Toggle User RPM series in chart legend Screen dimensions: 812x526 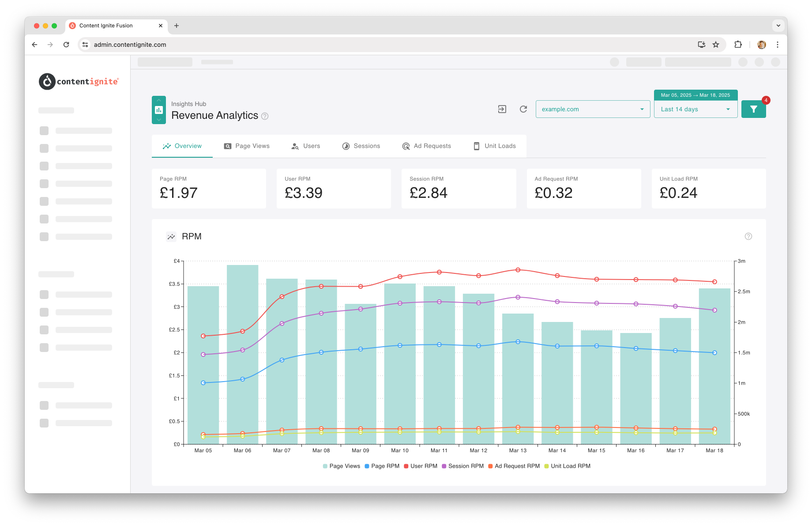421,466
